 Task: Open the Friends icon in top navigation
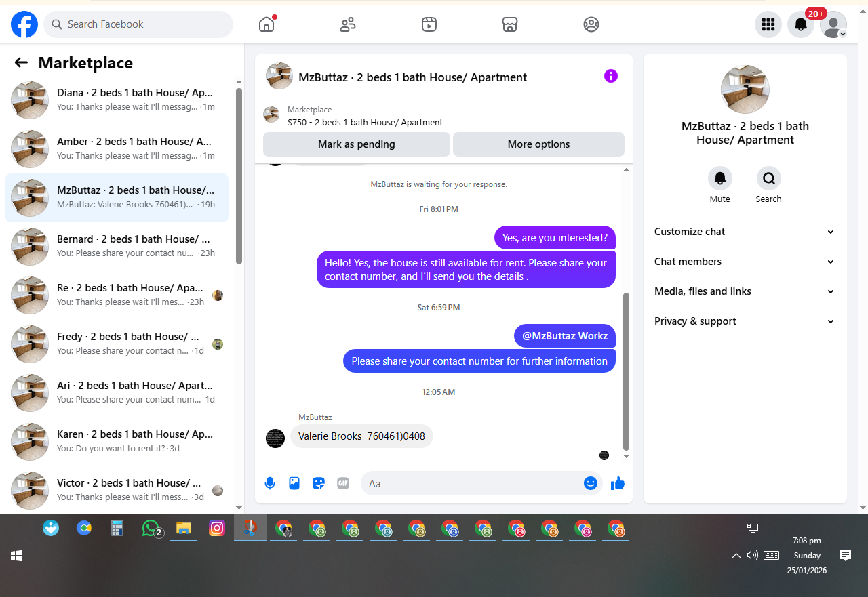point(348,24)
